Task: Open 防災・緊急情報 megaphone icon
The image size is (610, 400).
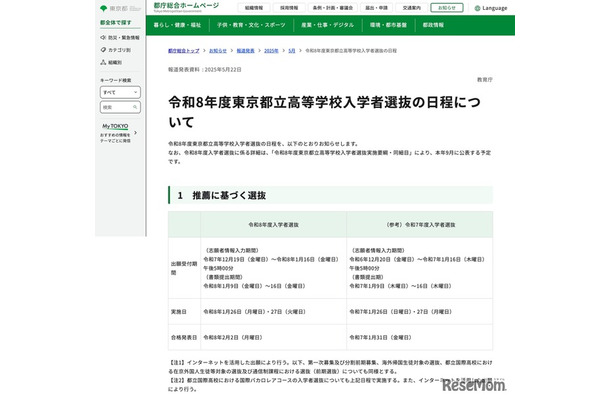Action: point(103,38)
